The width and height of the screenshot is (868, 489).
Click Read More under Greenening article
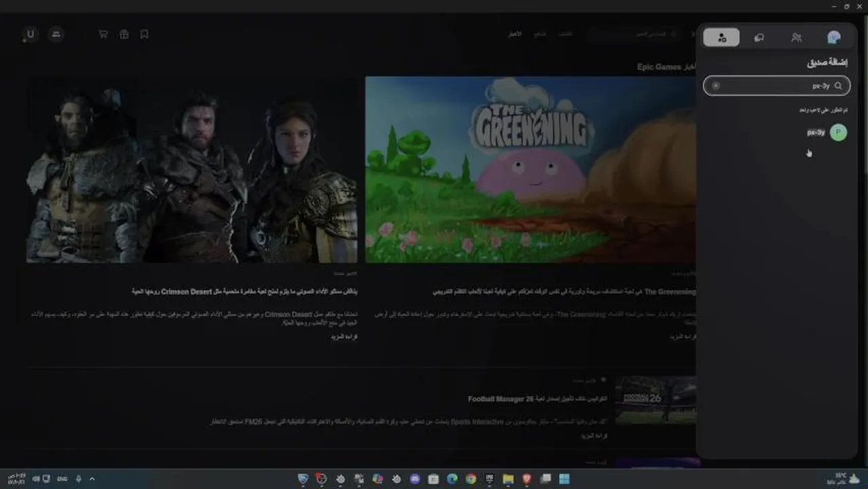pyautogui.click(x=683, y=336)
